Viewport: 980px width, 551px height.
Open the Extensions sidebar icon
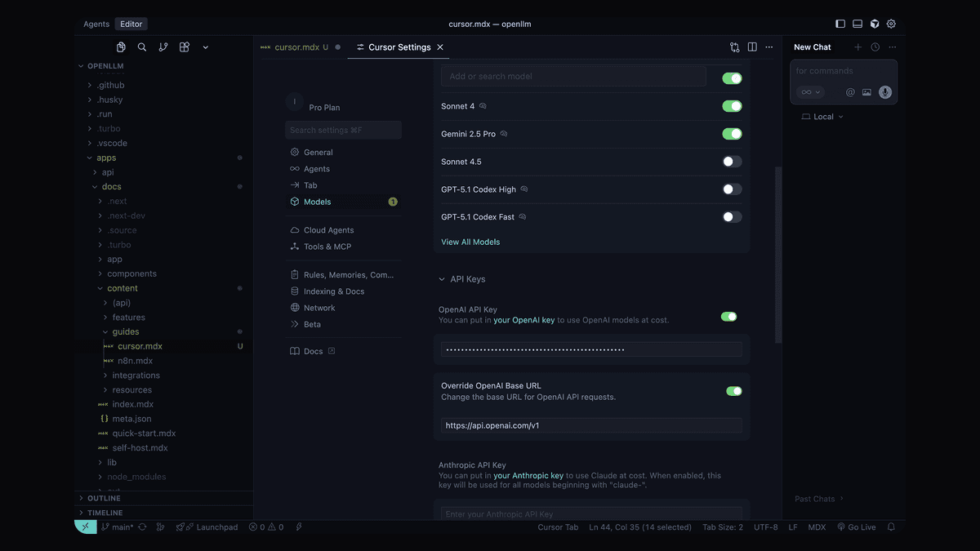(184, 47)
